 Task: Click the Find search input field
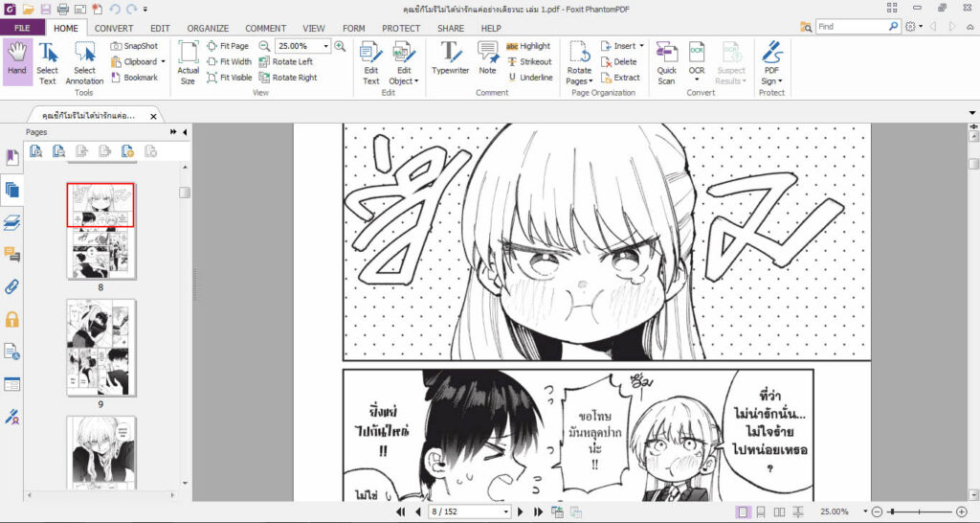tap(852, 27)
